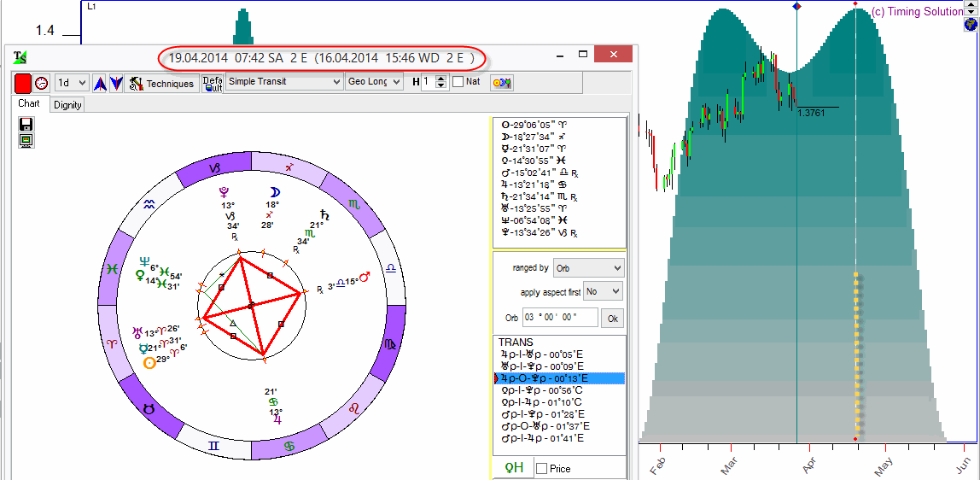Click the monitor icon below save
Viewport: 980px width, 480px height.
click(x=26, y=140)
